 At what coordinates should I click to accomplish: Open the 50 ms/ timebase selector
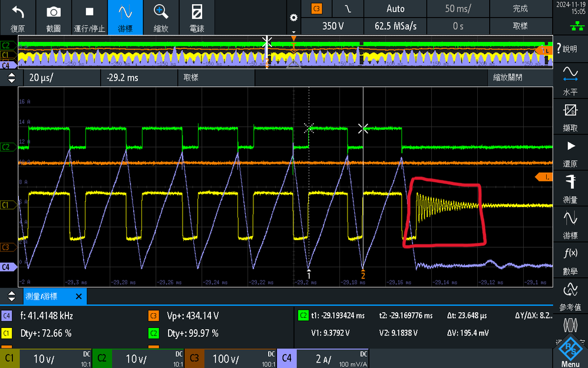click(x=458, y=9)
